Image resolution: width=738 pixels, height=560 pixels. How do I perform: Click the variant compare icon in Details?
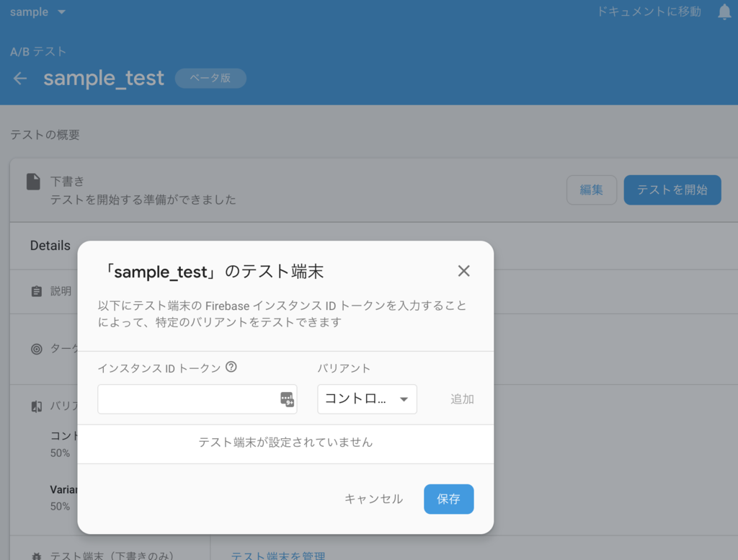coord(36,406)
